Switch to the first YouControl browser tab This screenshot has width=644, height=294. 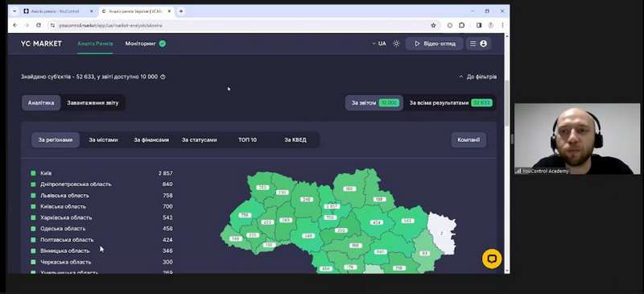point(55,11)
